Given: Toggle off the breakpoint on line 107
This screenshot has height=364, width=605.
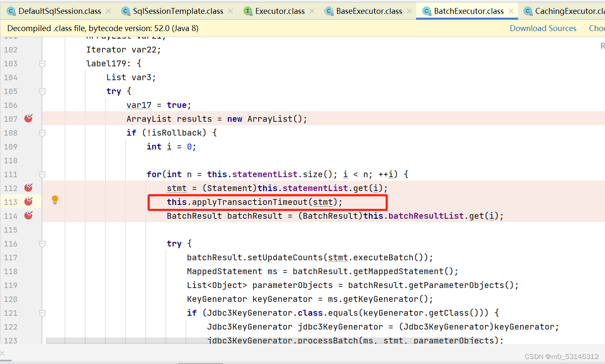Looking at the screenshot, I should [x=28, y=119].
